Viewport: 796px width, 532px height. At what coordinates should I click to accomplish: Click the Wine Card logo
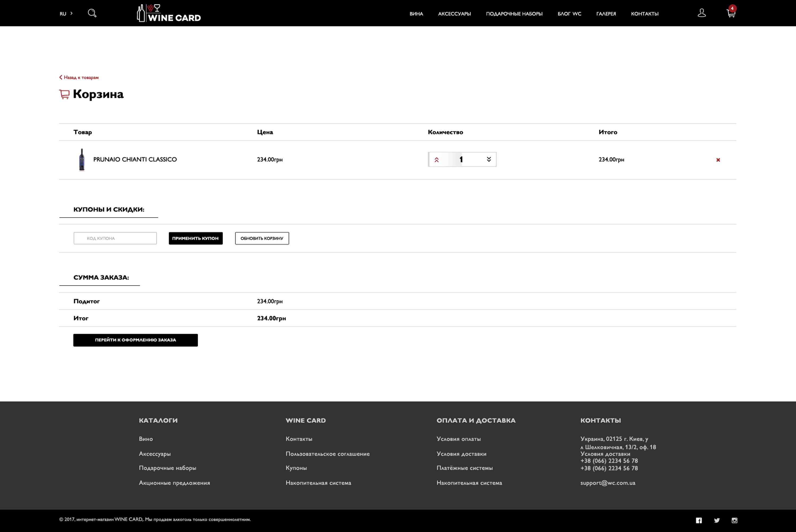tap(169, 13)
